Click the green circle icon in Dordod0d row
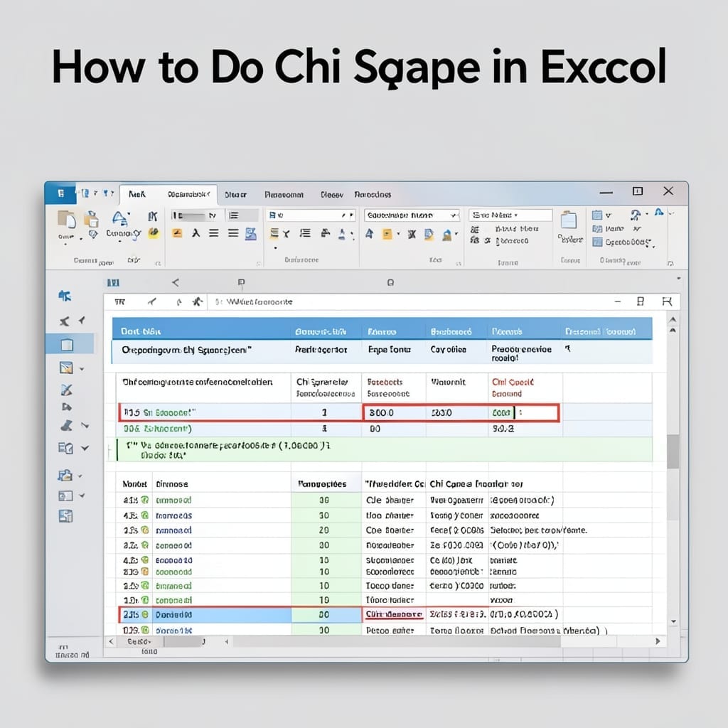Image resolution: width=728 pixels, height=728 pixels. [x=145, y=614]
